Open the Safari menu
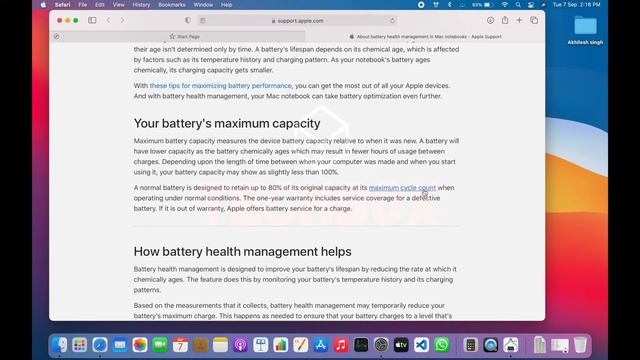640x360 pixels. (62, 5)
